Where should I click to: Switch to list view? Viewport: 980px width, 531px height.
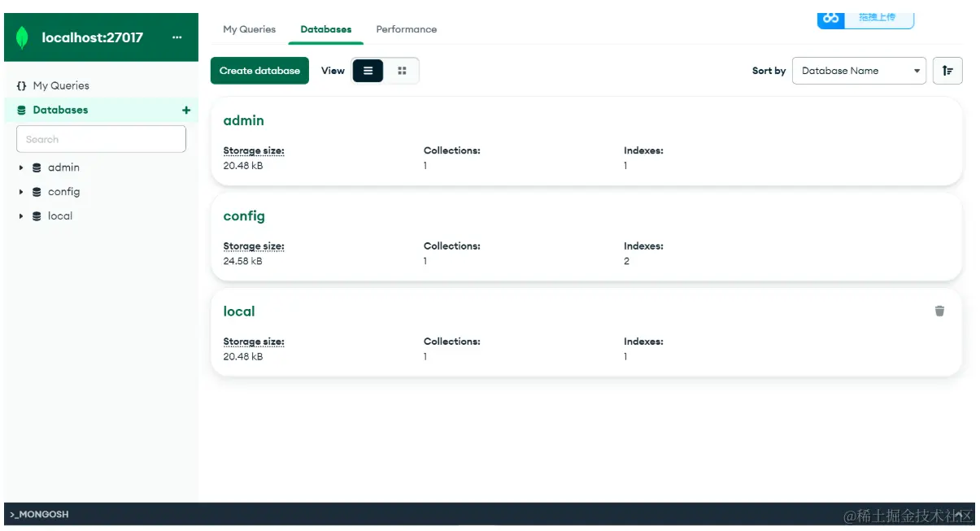point(368,71)
